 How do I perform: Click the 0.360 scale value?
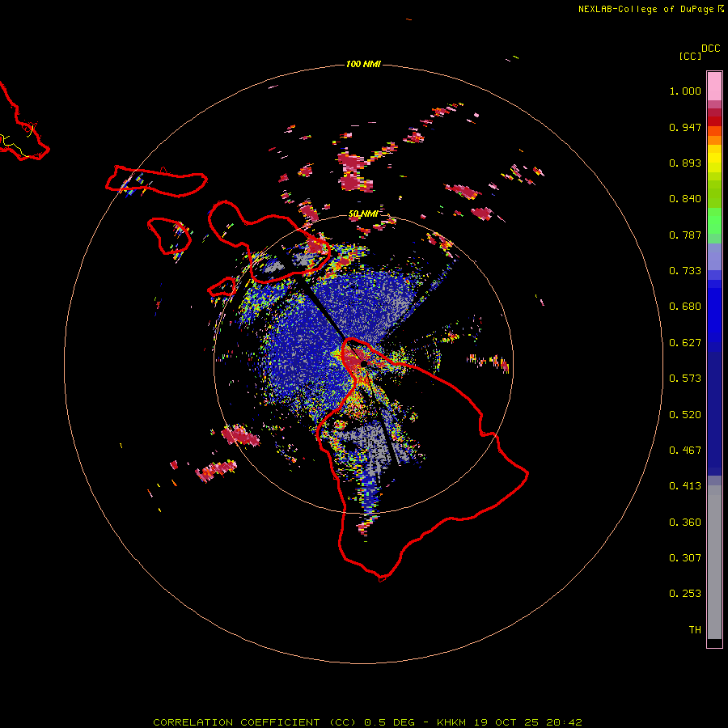coord(685,523)
